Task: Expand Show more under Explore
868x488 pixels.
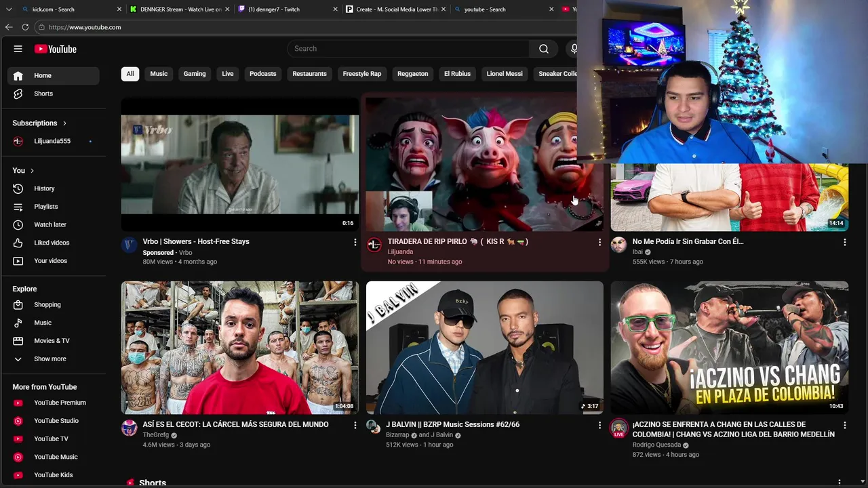Action: pyautogui.click(x=54, y=359)
